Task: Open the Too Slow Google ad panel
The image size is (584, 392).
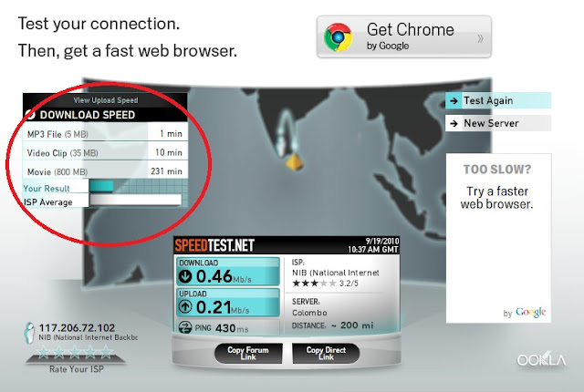Action: click(x=499, y=238)
